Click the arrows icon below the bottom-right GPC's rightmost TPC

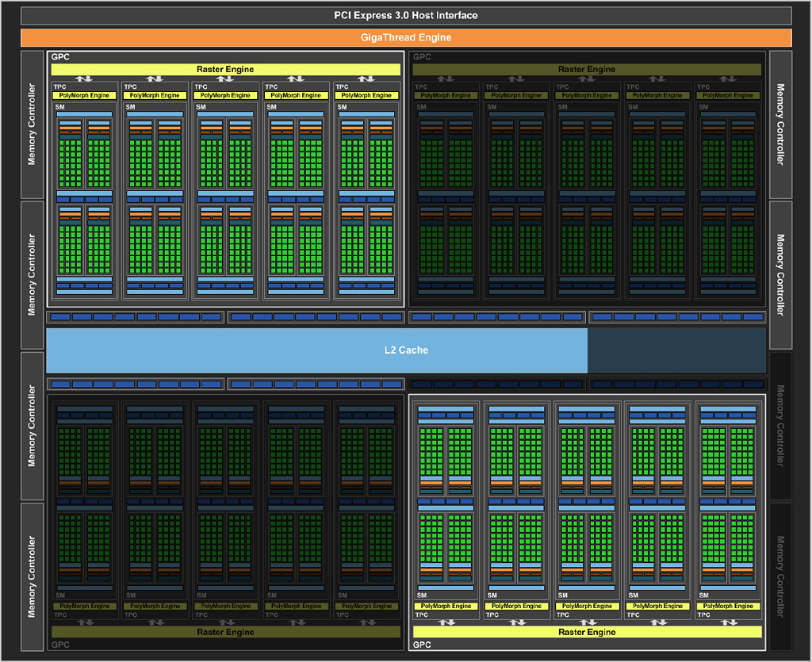coord(728,622)
